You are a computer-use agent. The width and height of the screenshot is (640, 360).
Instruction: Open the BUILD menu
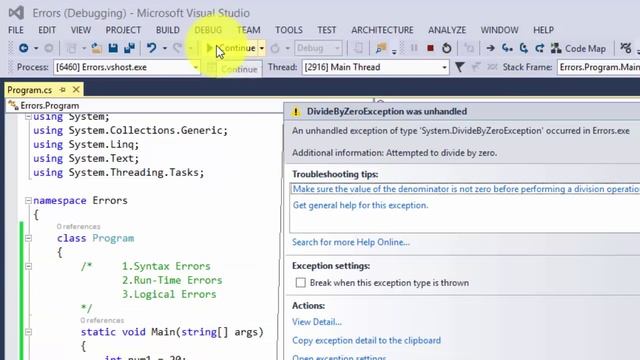[x=167, y=30]
